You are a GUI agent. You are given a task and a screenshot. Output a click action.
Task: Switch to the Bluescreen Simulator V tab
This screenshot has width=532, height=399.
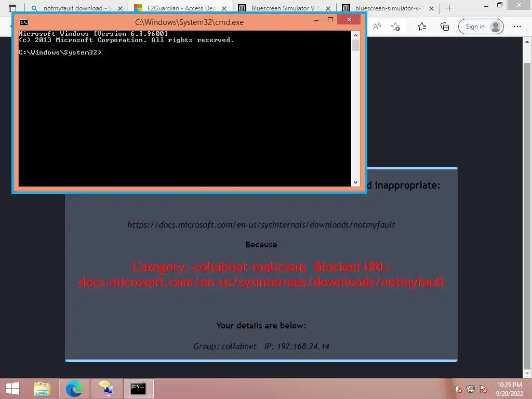[x=284, y=8]
